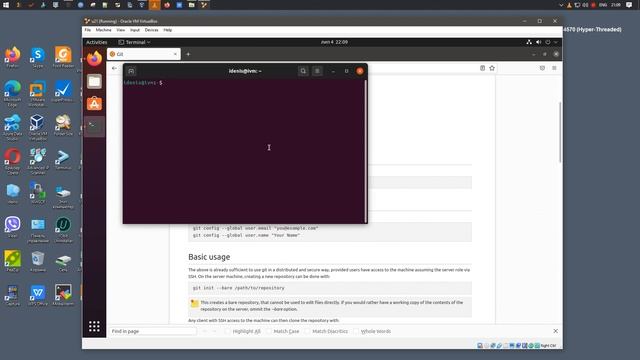Select WPS Office desktop shortcut
640x360 pixels.
pyautogui.click(x=38, y=296)
